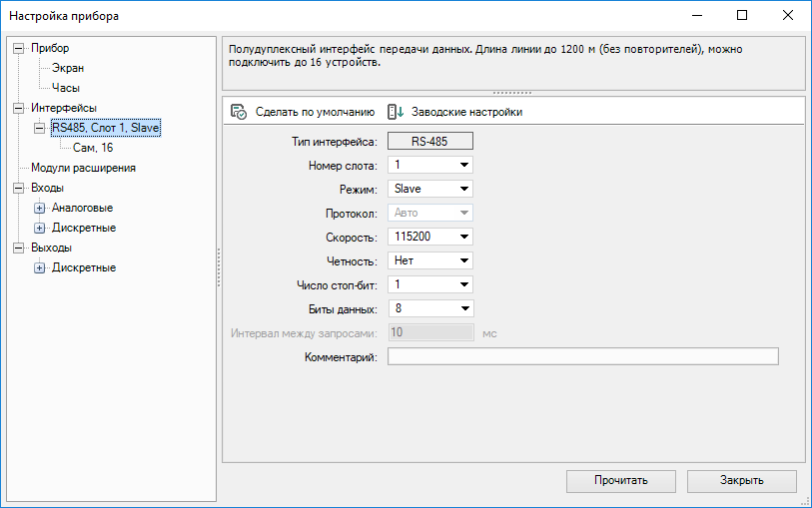This screenshot has width=812, height=508.
Task: Select Часы in the tree
Action: [x=66, y=88]
